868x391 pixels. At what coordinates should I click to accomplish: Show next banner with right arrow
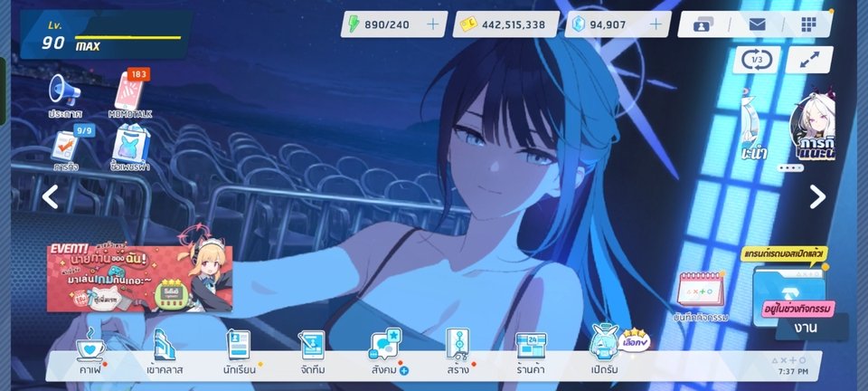pyautogui.click(x=816, y=196)
